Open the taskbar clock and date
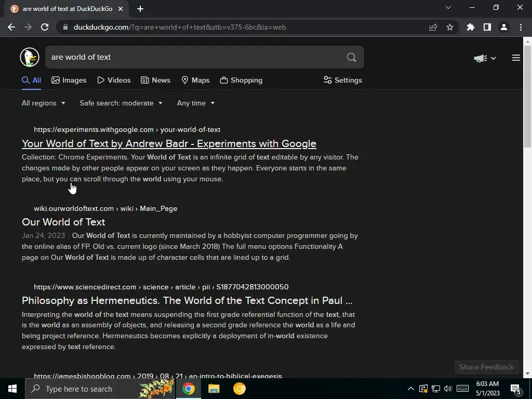 point(487,389)
